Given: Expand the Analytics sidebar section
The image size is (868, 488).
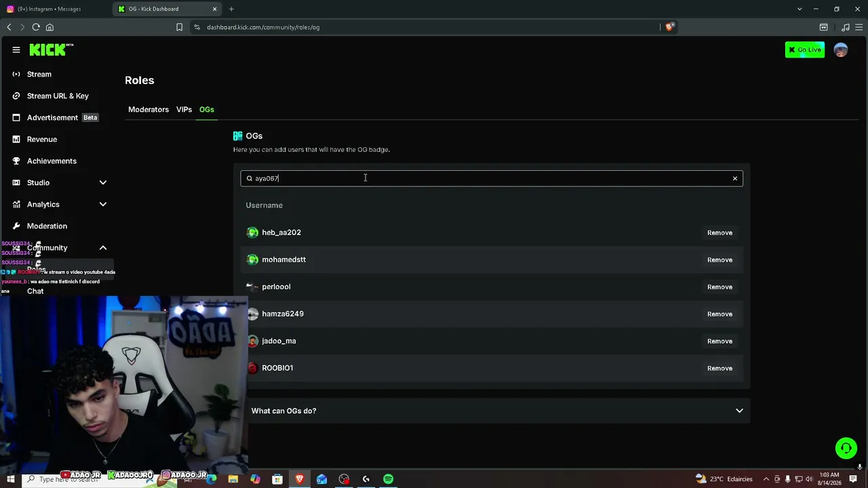Looking at the screenshot, I should click(x=103, y=204).
